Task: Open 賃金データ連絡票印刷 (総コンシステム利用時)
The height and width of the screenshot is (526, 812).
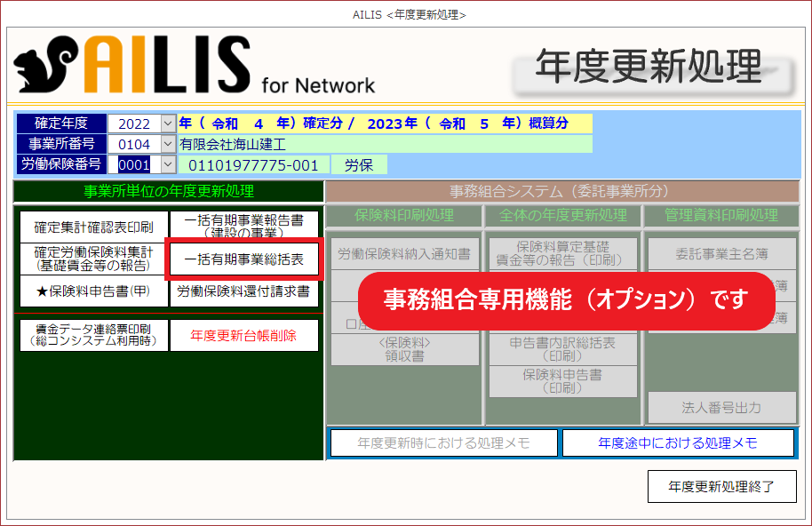Action: click(93, 335)
